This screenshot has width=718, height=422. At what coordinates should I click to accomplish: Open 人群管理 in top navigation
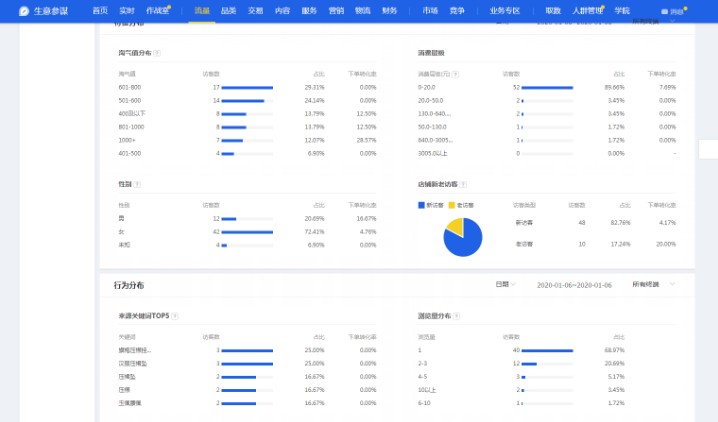click(x=589, y=10)
